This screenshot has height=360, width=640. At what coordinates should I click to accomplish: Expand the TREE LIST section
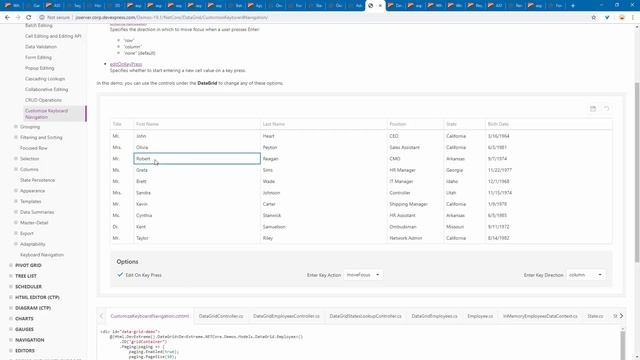coord(11,276)
